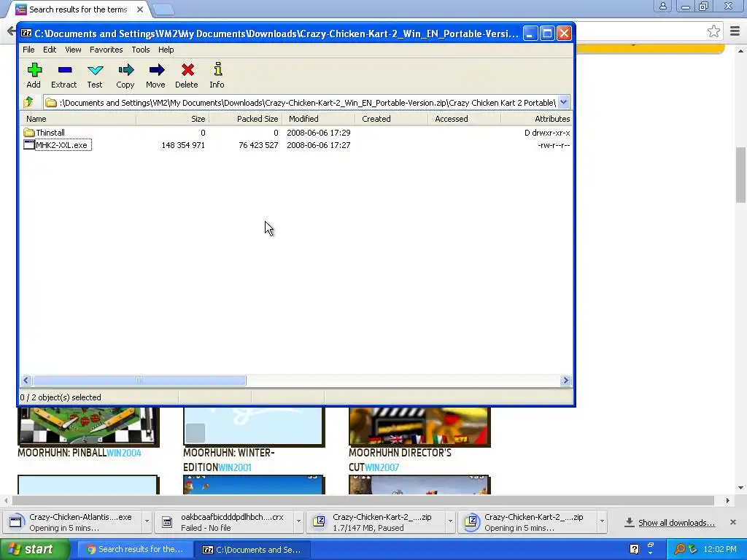The height and width of the screenshot is (560, 747).
Task: Sort by Created column header
Action: [391, 119]
